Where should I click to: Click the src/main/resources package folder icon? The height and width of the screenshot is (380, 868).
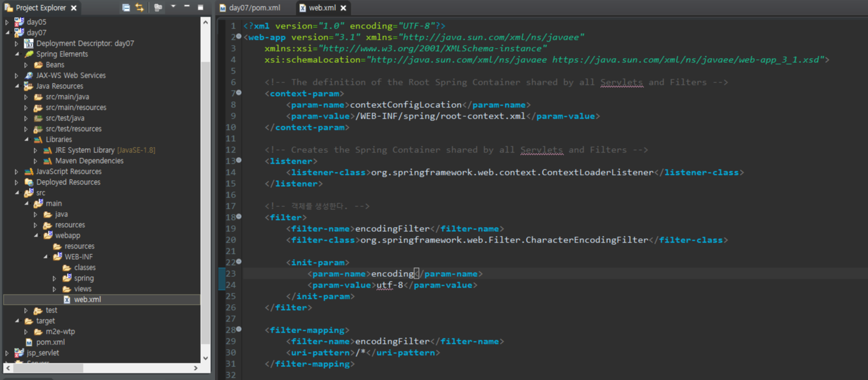coord(38,107)
